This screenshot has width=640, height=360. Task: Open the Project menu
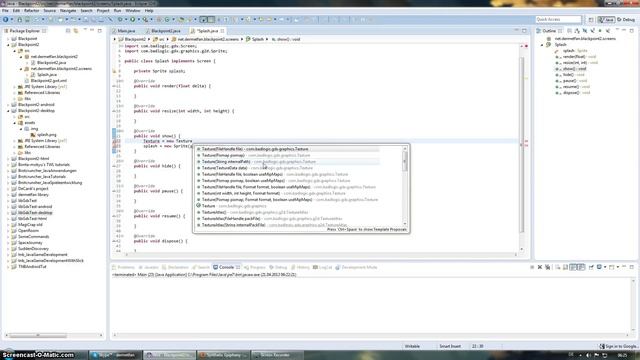pos(103,11)
